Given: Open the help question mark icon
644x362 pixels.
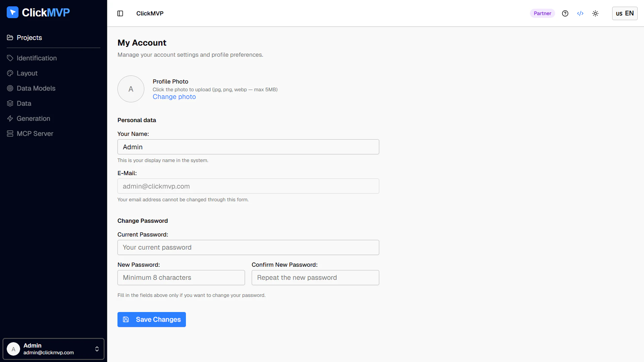Looking at the screenshot, I should click(565, 13).
